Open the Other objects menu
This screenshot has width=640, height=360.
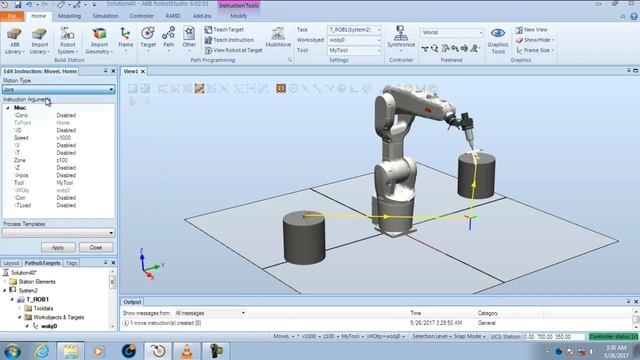[x=189, y=40]
